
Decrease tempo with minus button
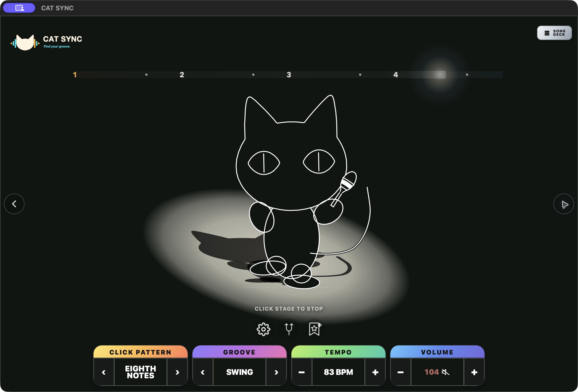coord(302,372)
